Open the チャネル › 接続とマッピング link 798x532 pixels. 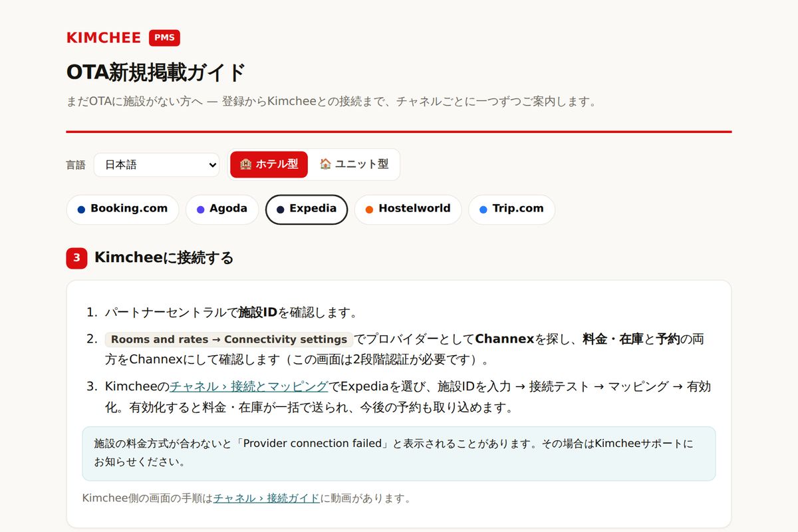click(249, 386)
